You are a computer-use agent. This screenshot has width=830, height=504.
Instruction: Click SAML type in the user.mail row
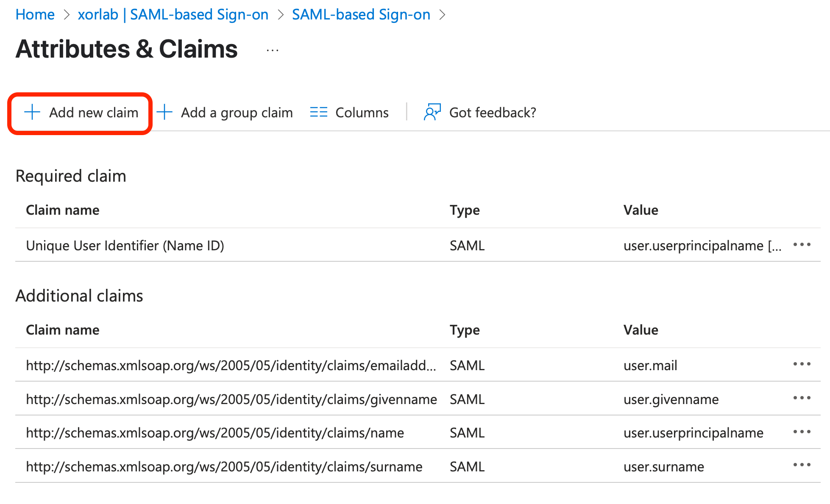467,366
